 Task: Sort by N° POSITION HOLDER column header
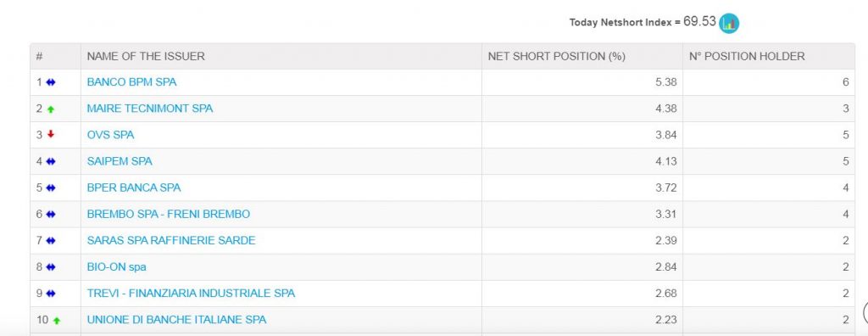click(x=747, y=56)
